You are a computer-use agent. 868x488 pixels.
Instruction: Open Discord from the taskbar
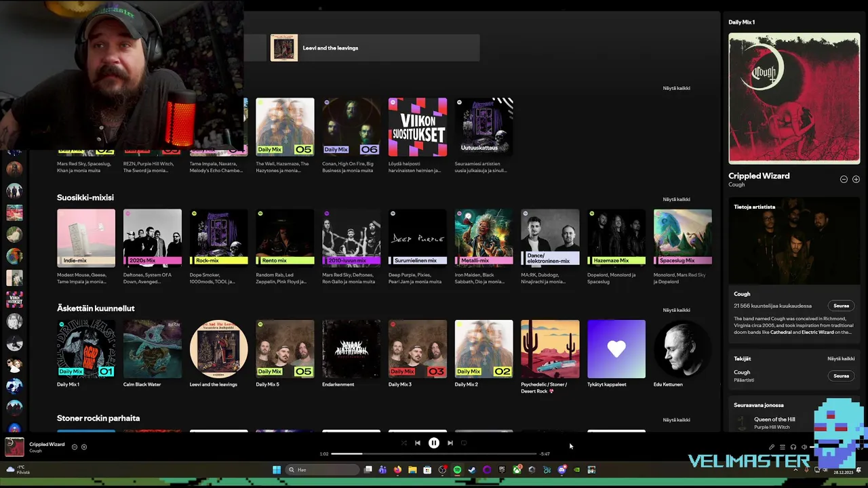coord(561,470)
